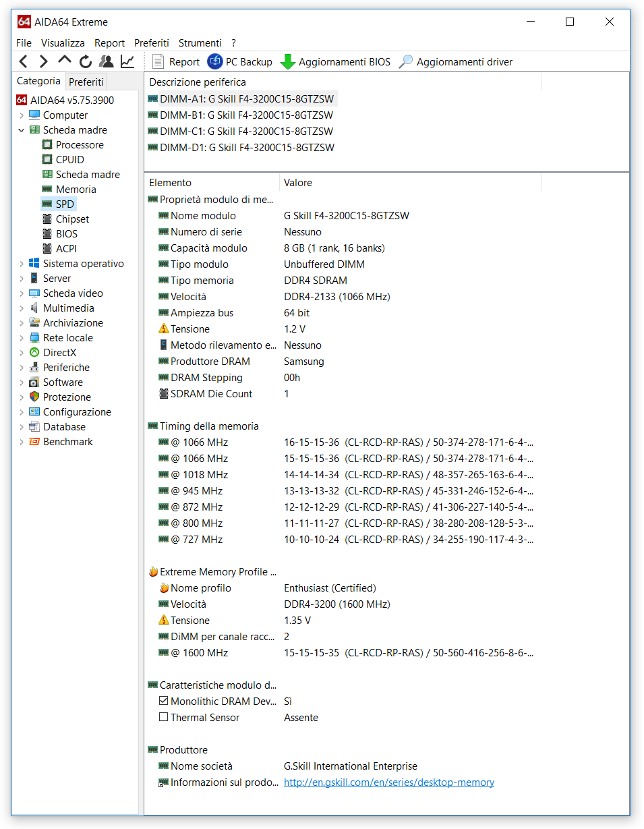This screenshot has height=829, width=644.
Task: Open the Visualizza menu
Action: coord(63,42)
